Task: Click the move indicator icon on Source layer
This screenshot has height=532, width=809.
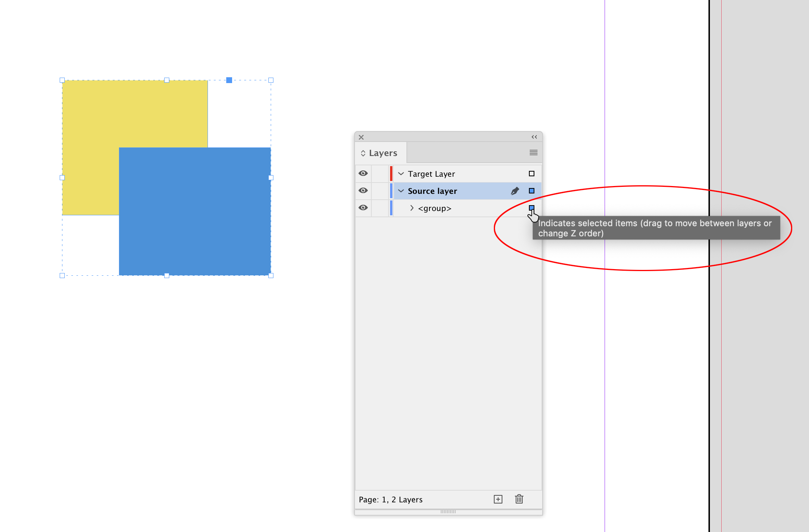Action: pyautogui.click(x=531, y=190)
